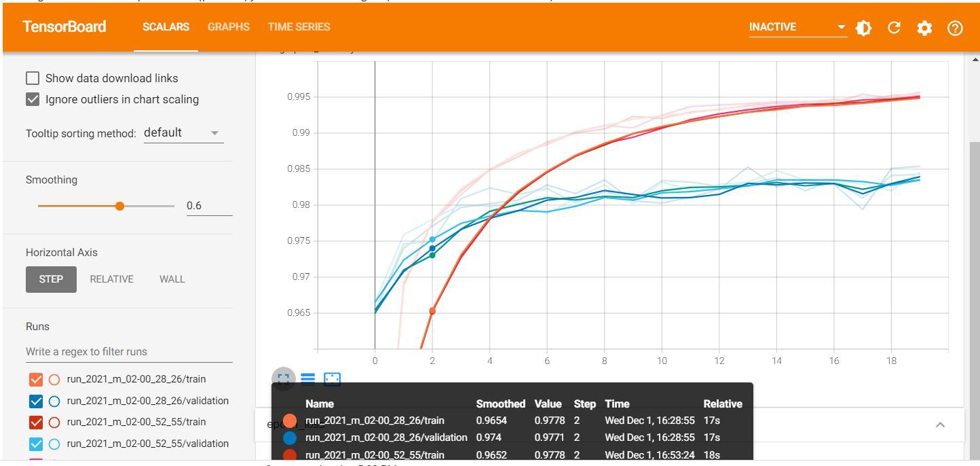Click fit domain to data icon
This screenshot has width=980, height=466.
pos(332,379)
